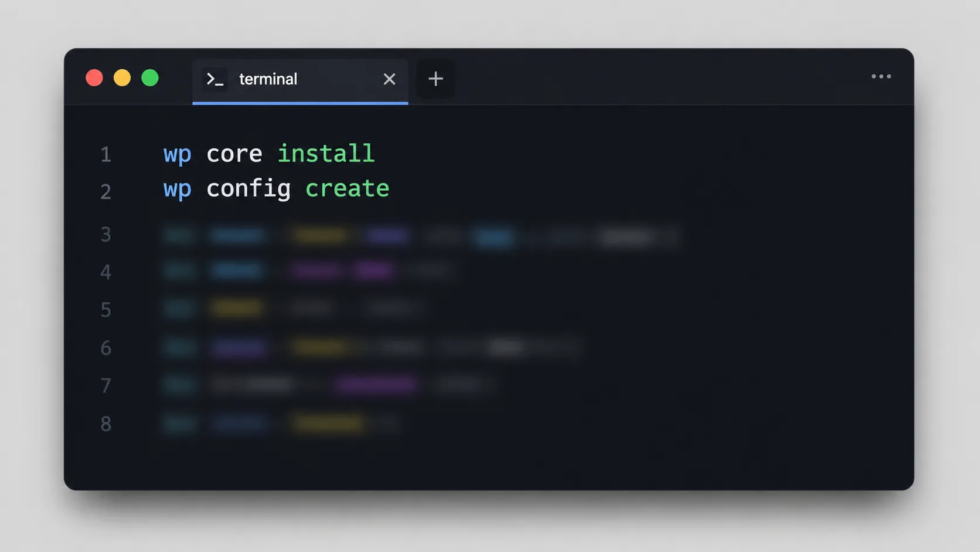This screenshot has width=980, height=552.
Task: Click line number 1
Action: (106, 154)
